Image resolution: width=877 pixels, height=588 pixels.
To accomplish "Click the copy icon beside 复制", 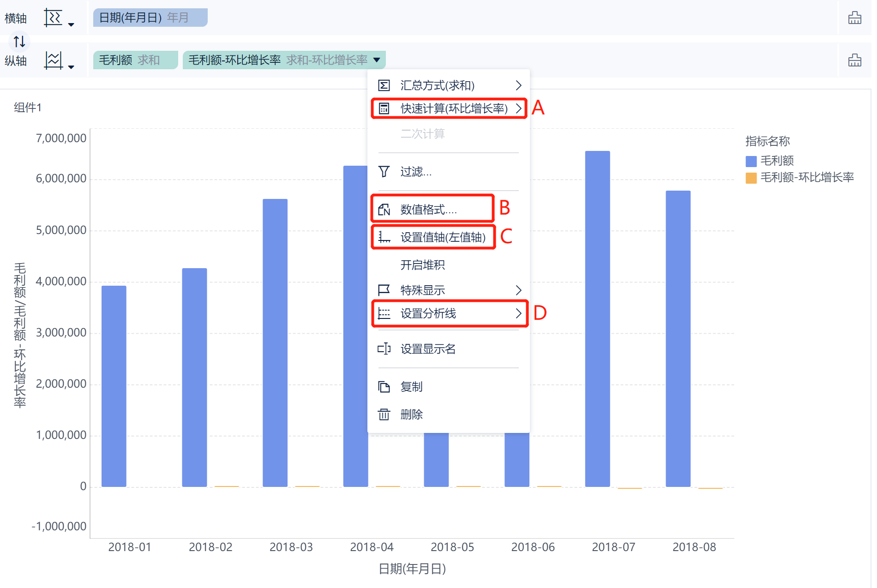I will coord(384,387).
